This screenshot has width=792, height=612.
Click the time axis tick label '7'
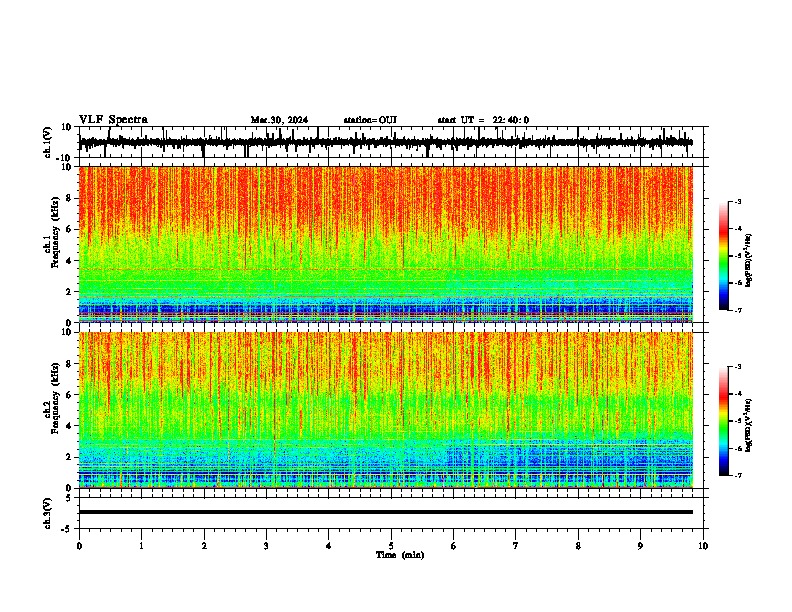516,546
